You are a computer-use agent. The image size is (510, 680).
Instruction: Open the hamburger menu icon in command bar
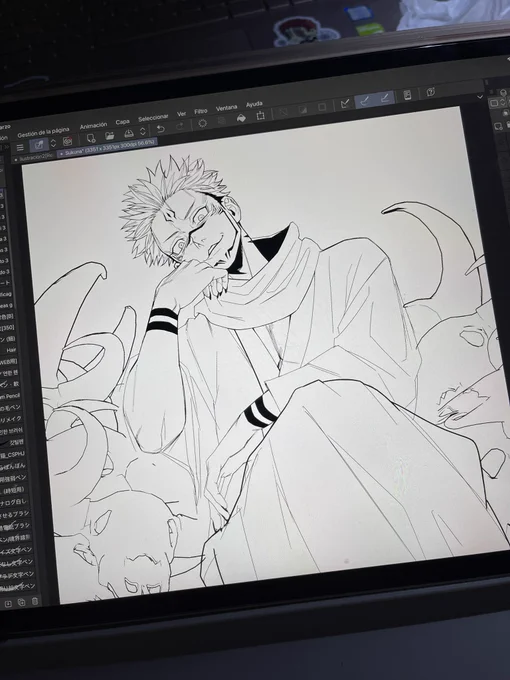coord(20,147)
